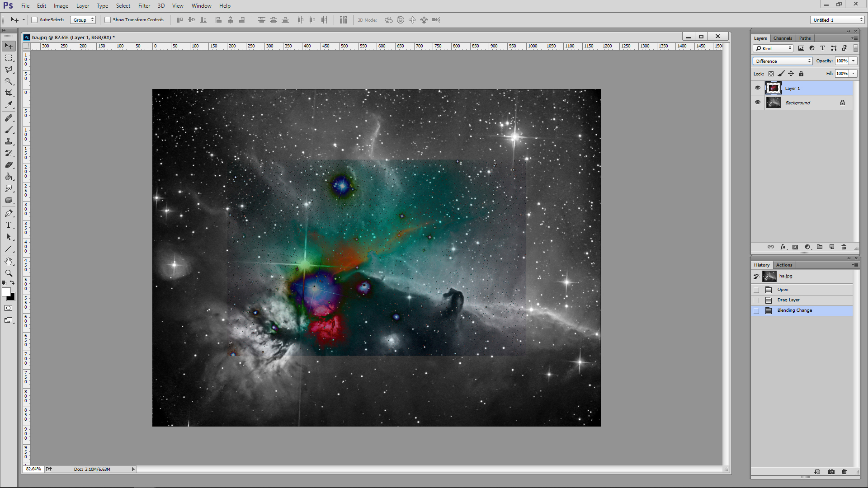Open the status bar info arrow

(133, 469)
